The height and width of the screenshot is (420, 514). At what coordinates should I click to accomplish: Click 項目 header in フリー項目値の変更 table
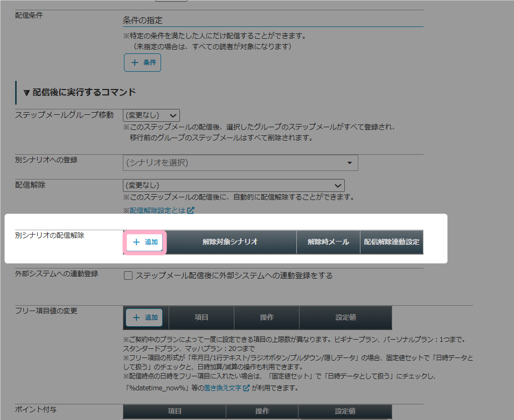pos(202,318)
